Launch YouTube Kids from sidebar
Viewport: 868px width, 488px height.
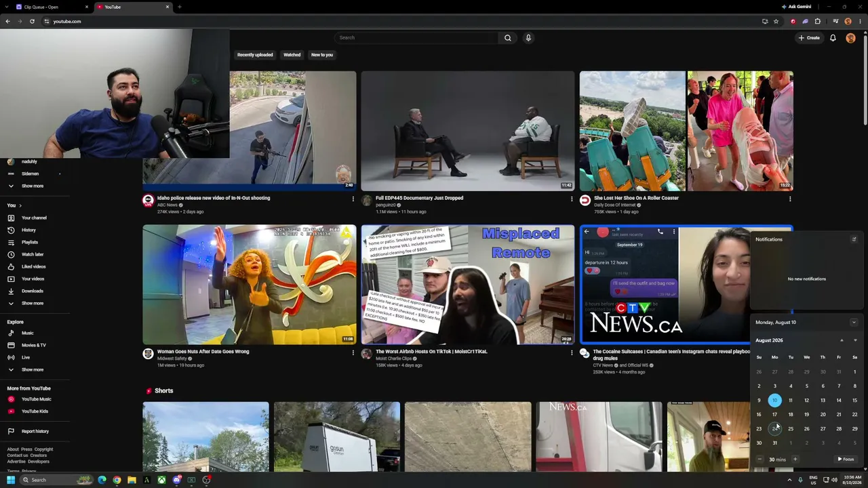tap(35, 411)
